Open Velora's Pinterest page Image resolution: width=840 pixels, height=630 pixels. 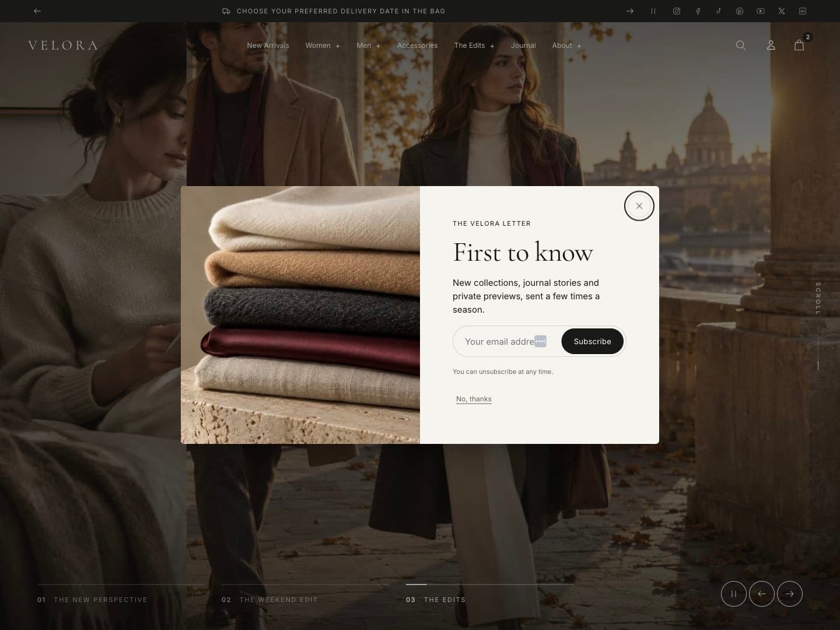coord(740,11)
